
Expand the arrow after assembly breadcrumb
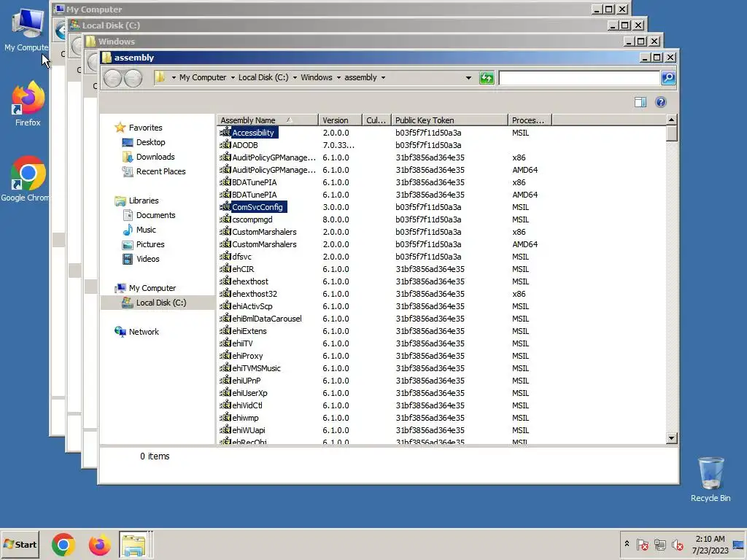tap(383, 77)
